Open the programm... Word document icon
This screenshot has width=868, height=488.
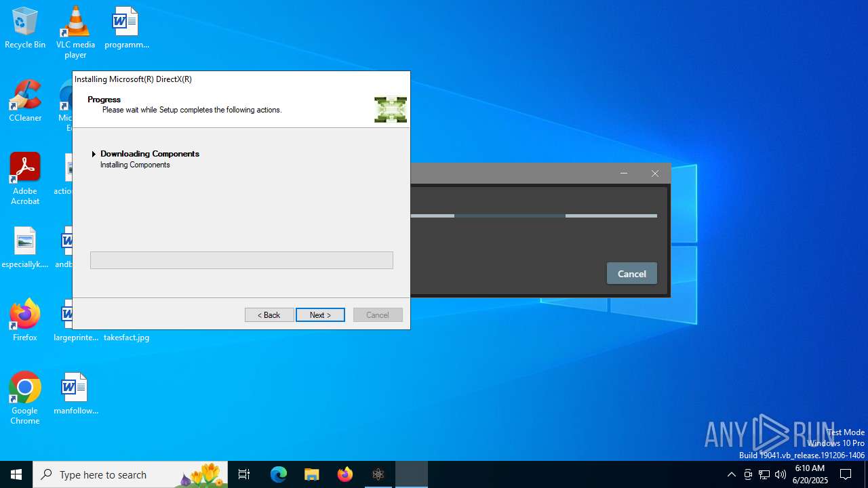pos(126,28)
